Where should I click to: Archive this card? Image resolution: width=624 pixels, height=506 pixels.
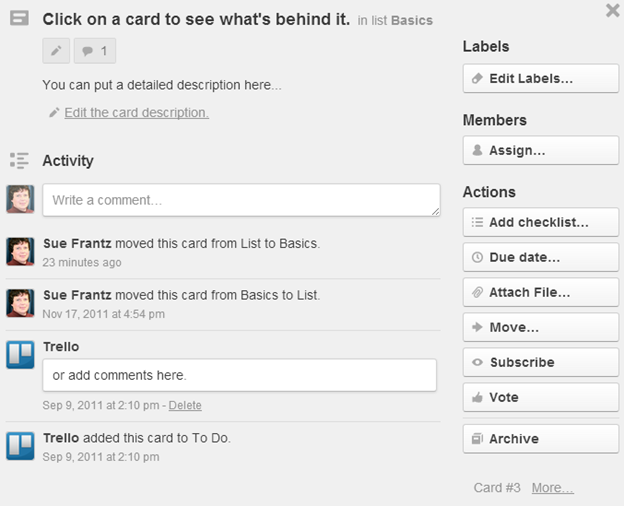pos(541,439)
